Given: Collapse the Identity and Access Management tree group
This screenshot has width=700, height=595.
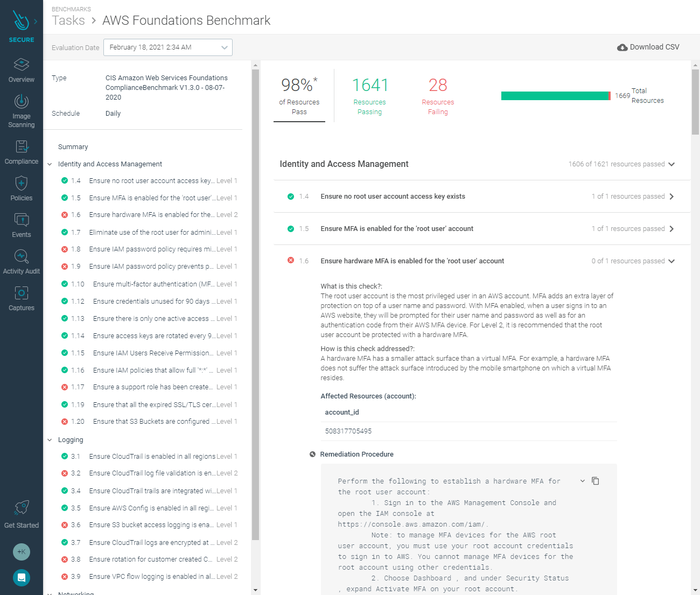Looking at the screenshot, I should 50,164.
